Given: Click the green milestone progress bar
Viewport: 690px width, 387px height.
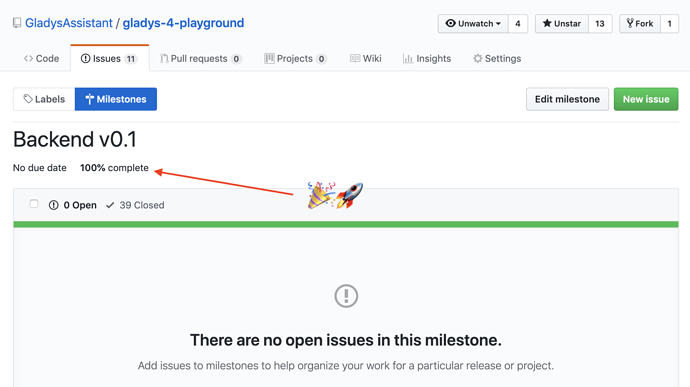Looking at the screenshot, I should [346, 225].
